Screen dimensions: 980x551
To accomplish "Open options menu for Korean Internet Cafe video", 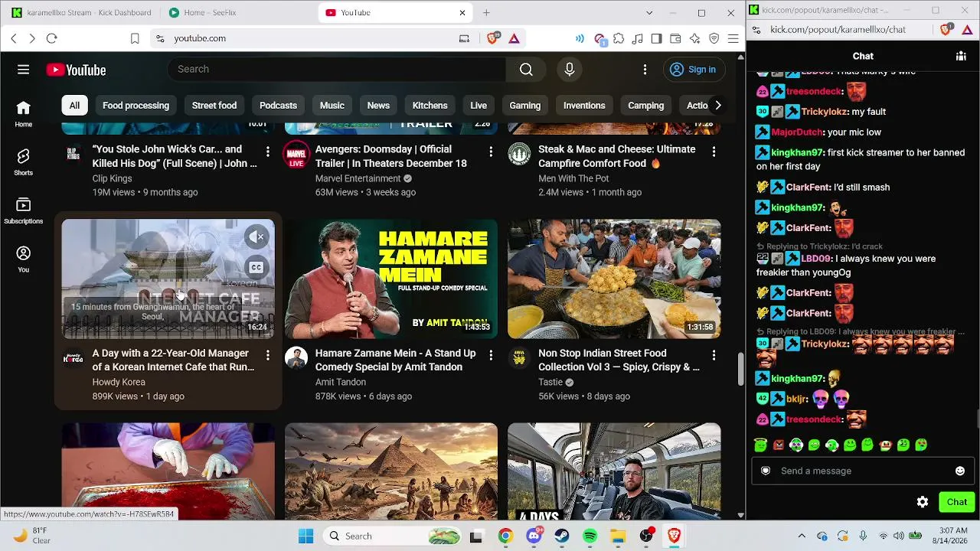I will coord(267,355).
